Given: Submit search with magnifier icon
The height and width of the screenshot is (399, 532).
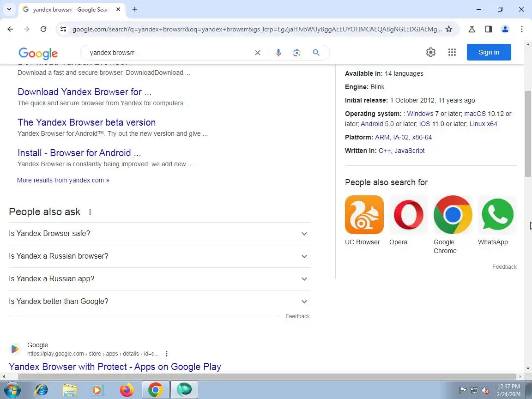Looking at the screenshot, I should pyautogui.click(x=316, y=53).
